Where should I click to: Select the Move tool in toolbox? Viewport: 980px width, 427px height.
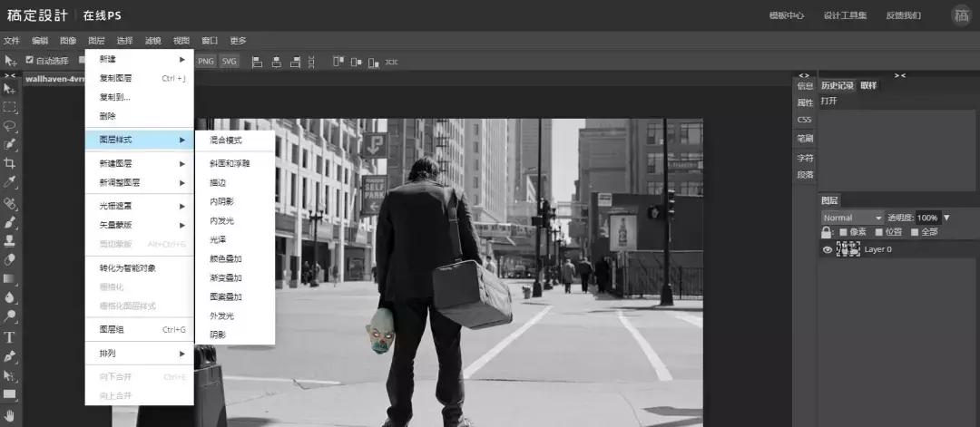(10, 88)
